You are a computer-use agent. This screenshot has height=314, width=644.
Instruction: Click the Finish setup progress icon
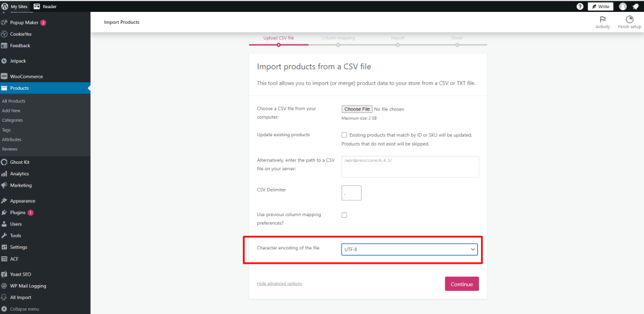(x=630, y=19)
